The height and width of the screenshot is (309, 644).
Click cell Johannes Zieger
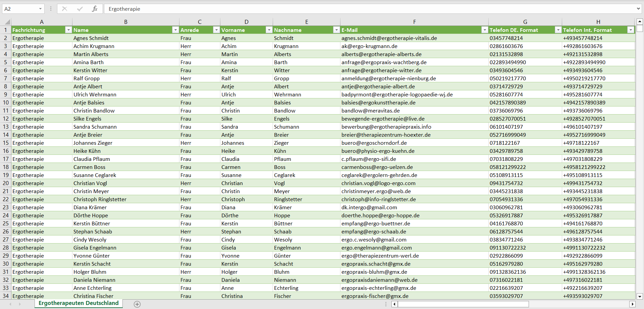click(x=126, y=143)
